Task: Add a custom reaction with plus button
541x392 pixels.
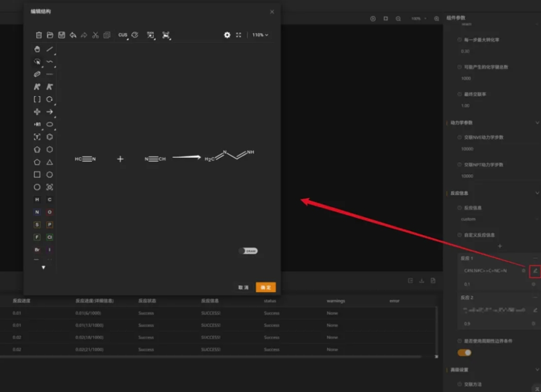Action: point(500,246)
